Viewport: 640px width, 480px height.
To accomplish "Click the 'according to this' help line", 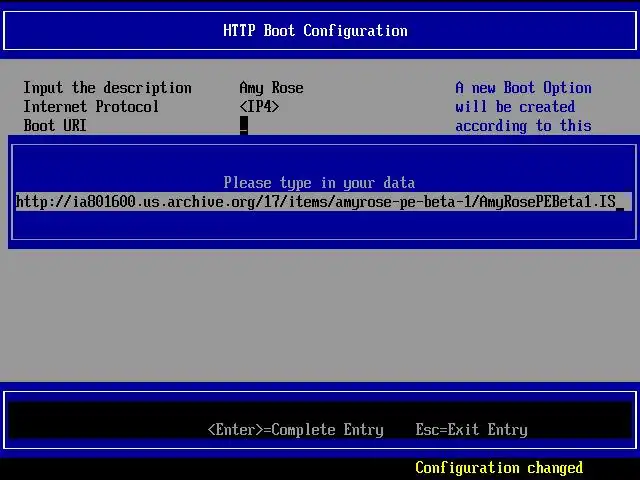I will coord(524,126).
